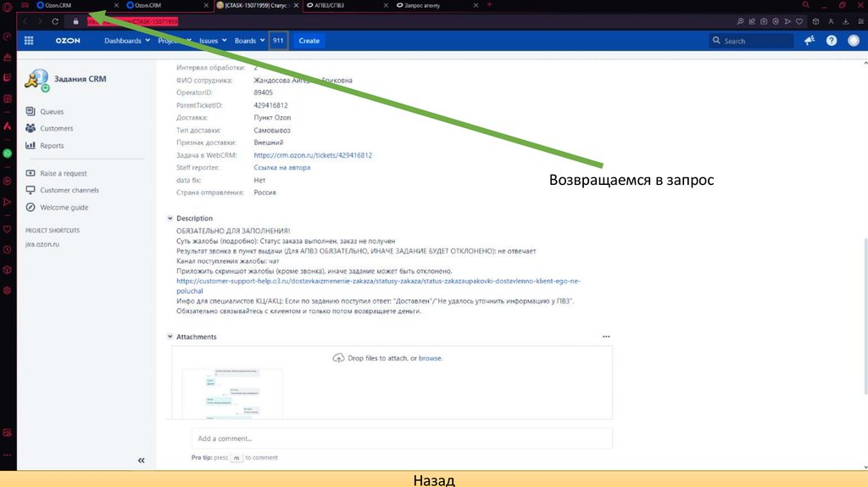868x487 pixels.
Task: Select the OperatorID value 89405
Action: point(263,92)
